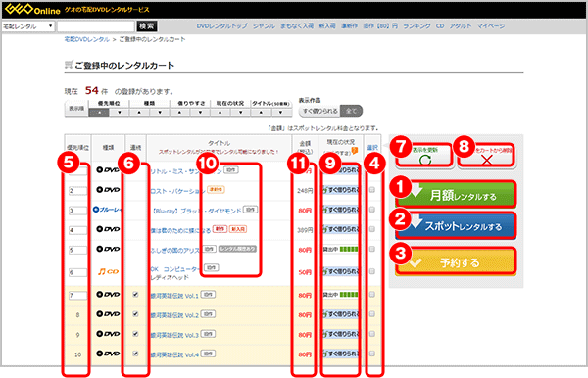Click the DVD icon for ふしぎの国のアリス row
The image size is (588, 378).
click(x=108, y=249)
